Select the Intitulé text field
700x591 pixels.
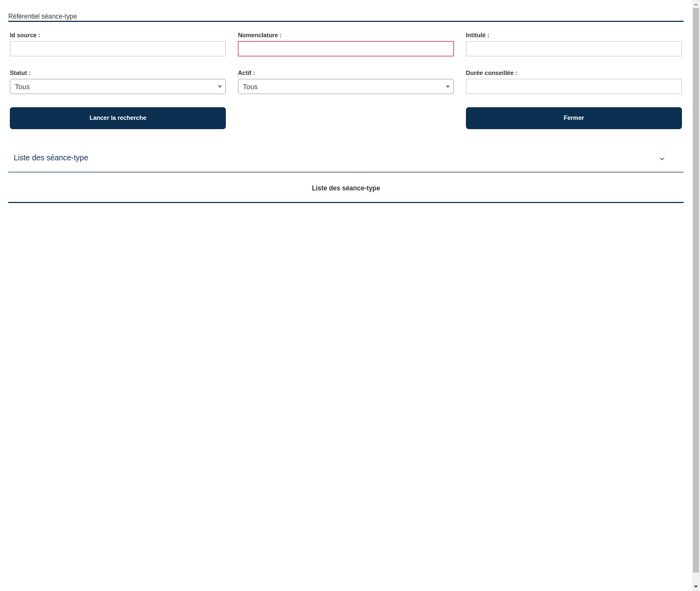[x=573, y=49]
